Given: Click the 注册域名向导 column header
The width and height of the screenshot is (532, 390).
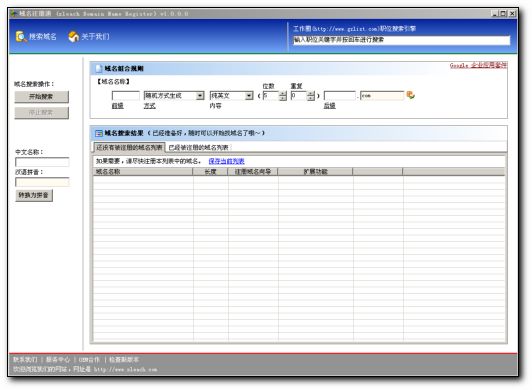Looking at the screenshot, I should coord(253,172).
